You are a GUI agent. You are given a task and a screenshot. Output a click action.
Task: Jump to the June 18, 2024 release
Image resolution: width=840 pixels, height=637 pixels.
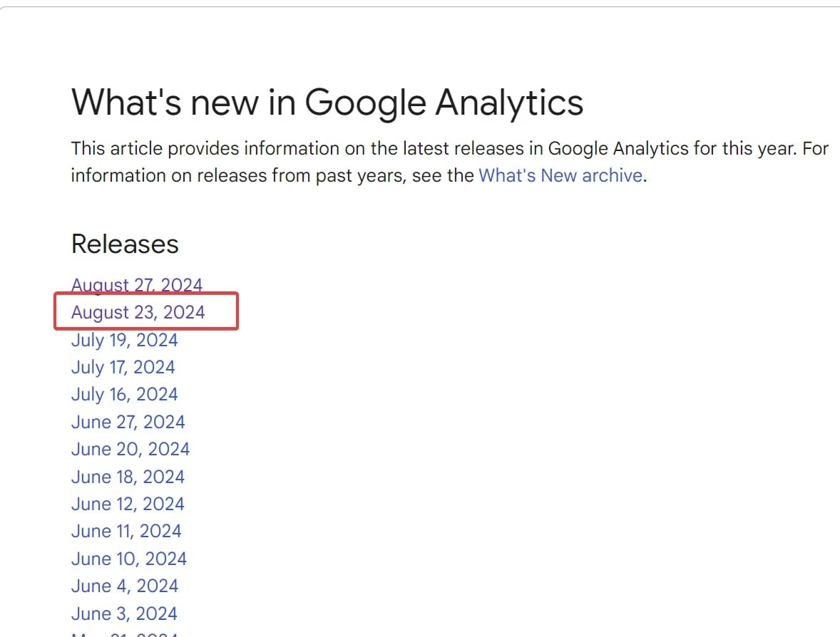coord(128,477)
